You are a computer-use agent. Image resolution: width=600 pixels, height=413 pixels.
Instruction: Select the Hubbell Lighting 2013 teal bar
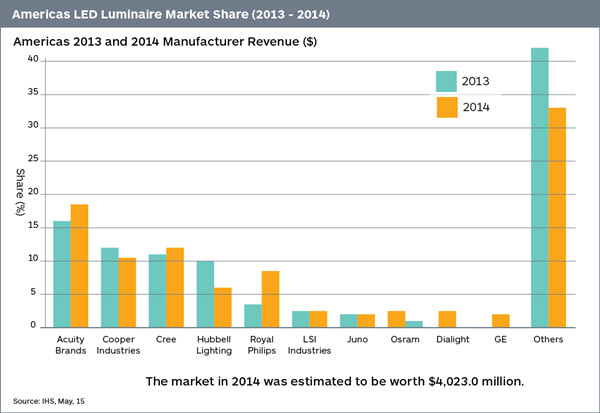[x=205, y=293]
